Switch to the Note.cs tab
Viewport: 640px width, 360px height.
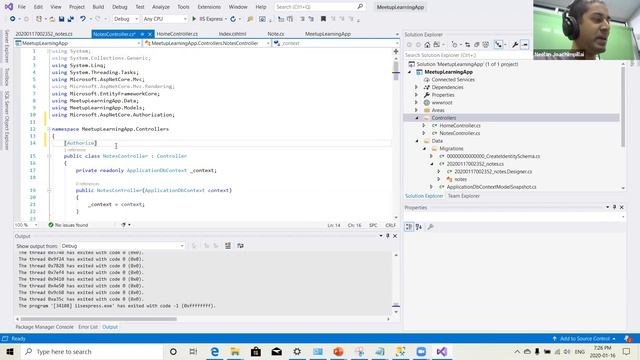point(276,34)
